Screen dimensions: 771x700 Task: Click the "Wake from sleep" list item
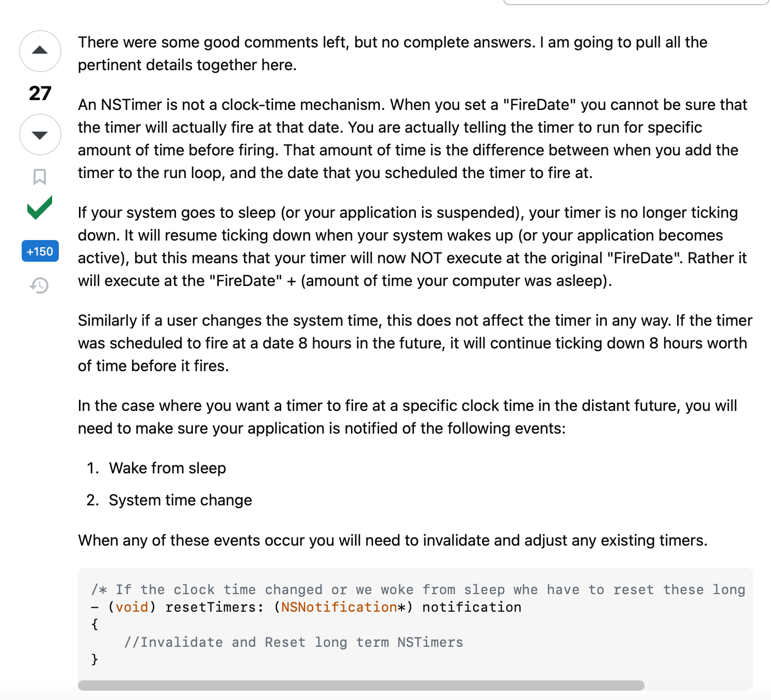pyautogui.click(x=168, y=468)
